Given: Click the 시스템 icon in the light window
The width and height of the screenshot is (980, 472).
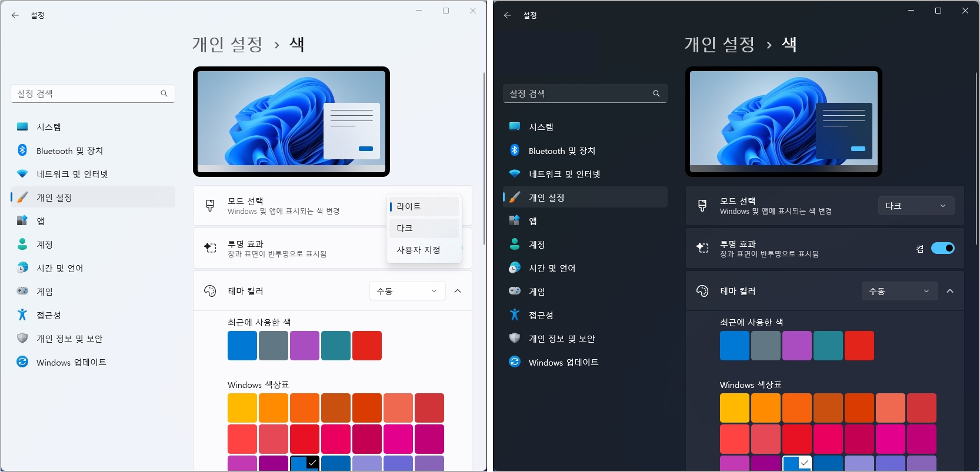Looking at the screenshot, I should [22, 126].
